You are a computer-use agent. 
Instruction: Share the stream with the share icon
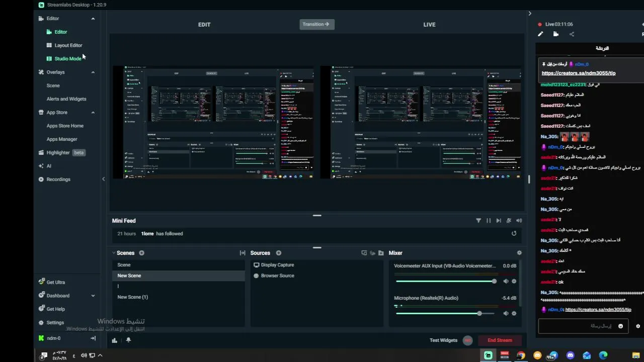pos(572,34)
